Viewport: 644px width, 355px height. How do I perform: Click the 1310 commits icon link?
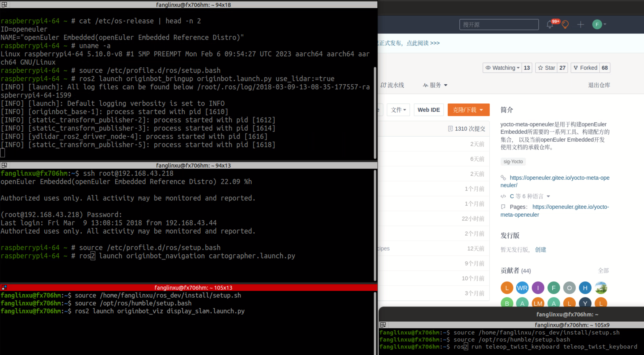tap(467, 129)
